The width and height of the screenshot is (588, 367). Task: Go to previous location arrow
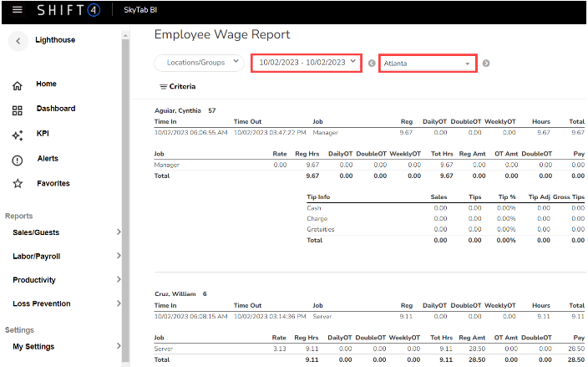[x=372, y=63]
